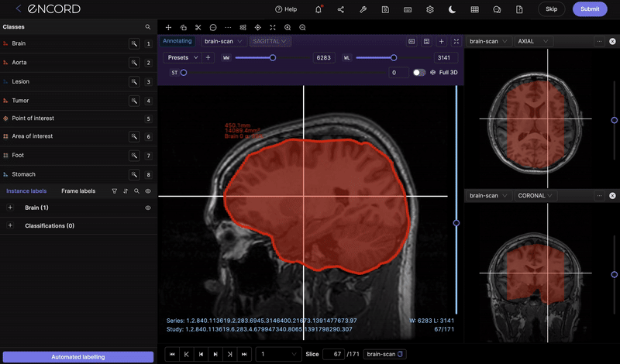Viewport: 620px width, 364px height.
Task: Select the scissors cut tool
Action: click(198, 27)
